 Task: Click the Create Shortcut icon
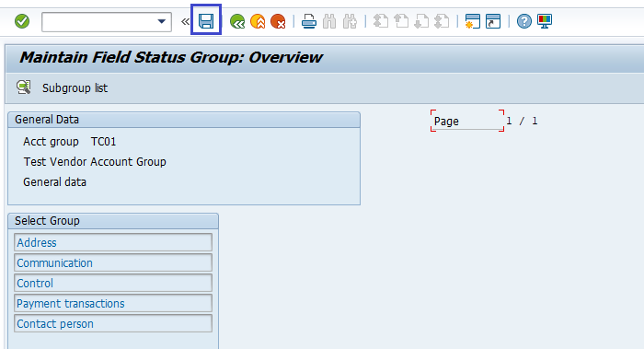tap(493, 21)
